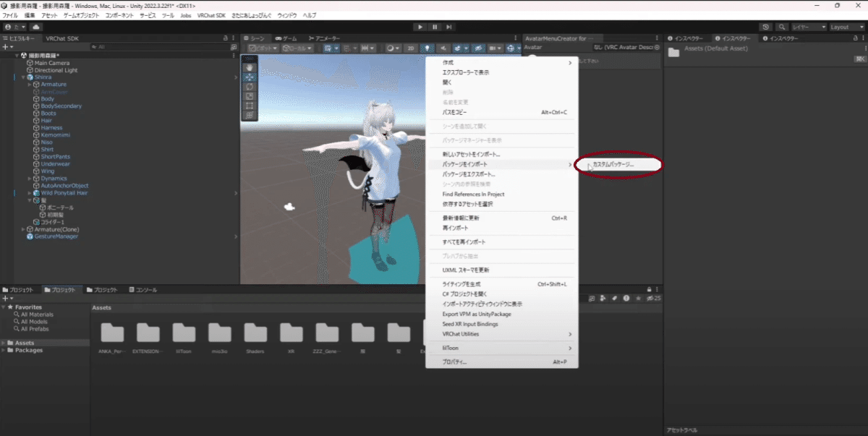Toggle 2D view mode in scene toolbar
This screenshot has width=868, height=436.
[x=411, y=48]
